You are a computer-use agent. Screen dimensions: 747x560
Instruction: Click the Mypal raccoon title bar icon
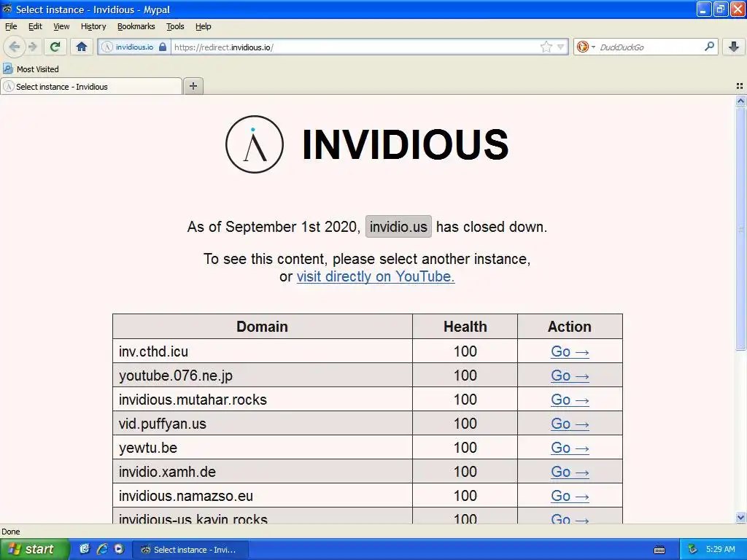pos(7,9)
